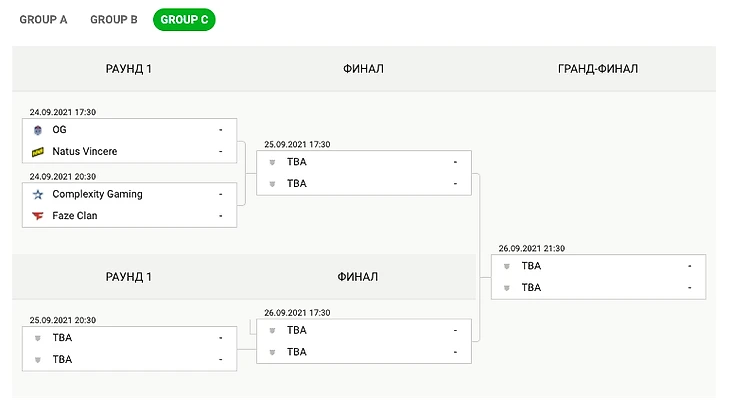The width and height of the screenshot is (730, 412).
Task: Open the OG team link
Action: [x=59, y=130]
